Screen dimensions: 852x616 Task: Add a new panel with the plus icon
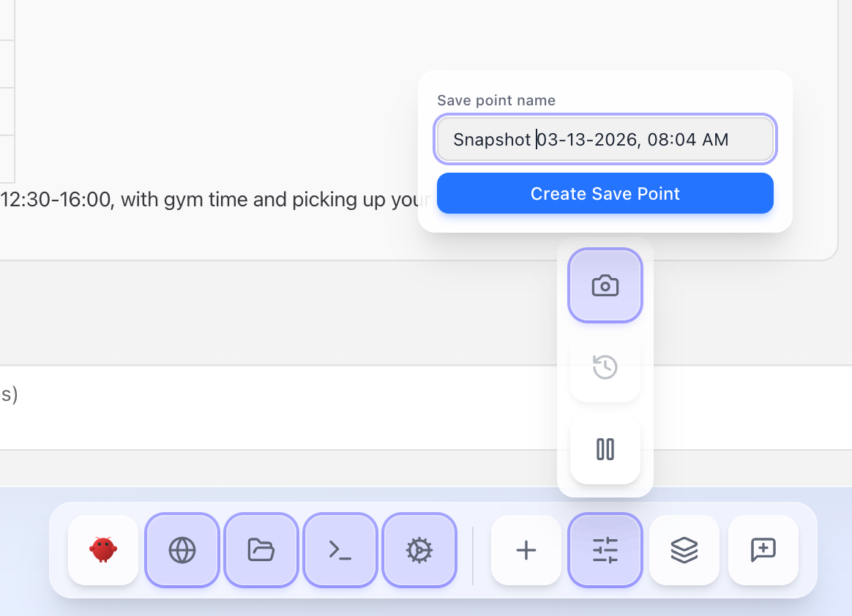[x=526, y=551]
